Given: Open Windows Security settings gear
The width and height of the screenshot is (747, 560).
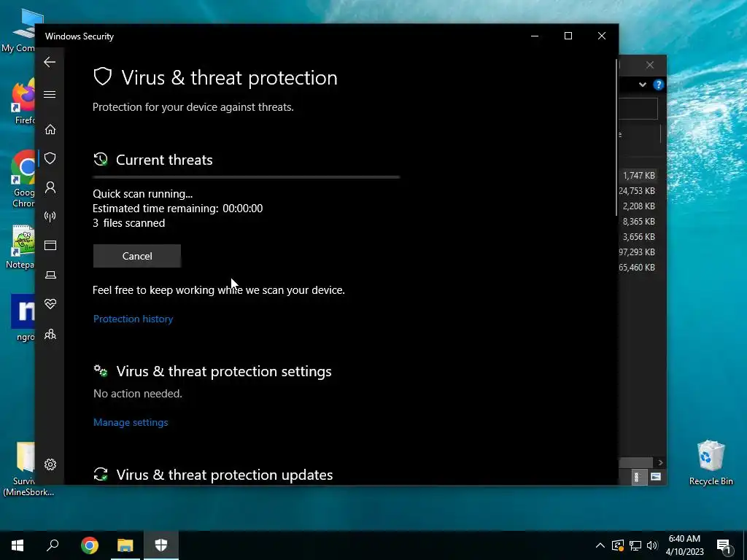Looking at the screenshot, I should 50,464.
